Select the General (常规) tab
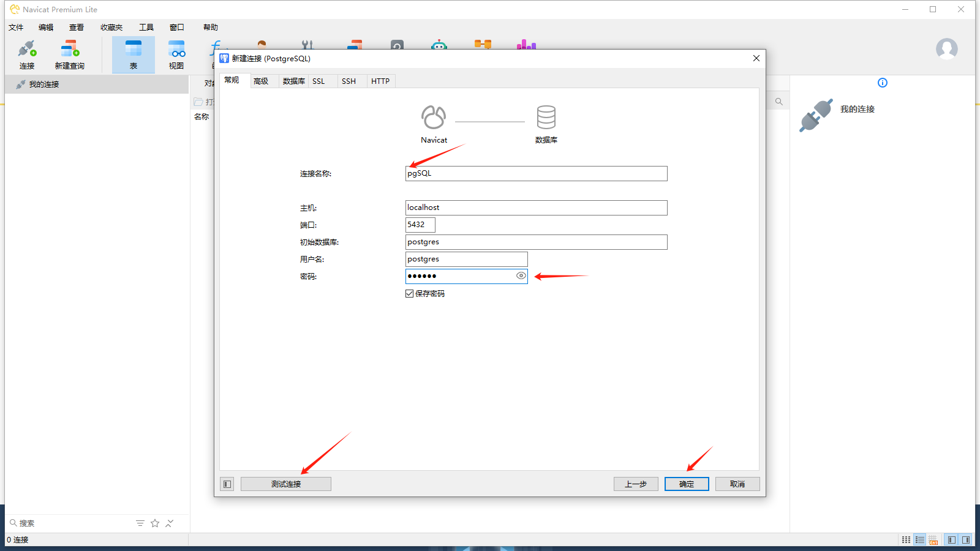Screen dimensions: 980x551 (x=235, y=80)
